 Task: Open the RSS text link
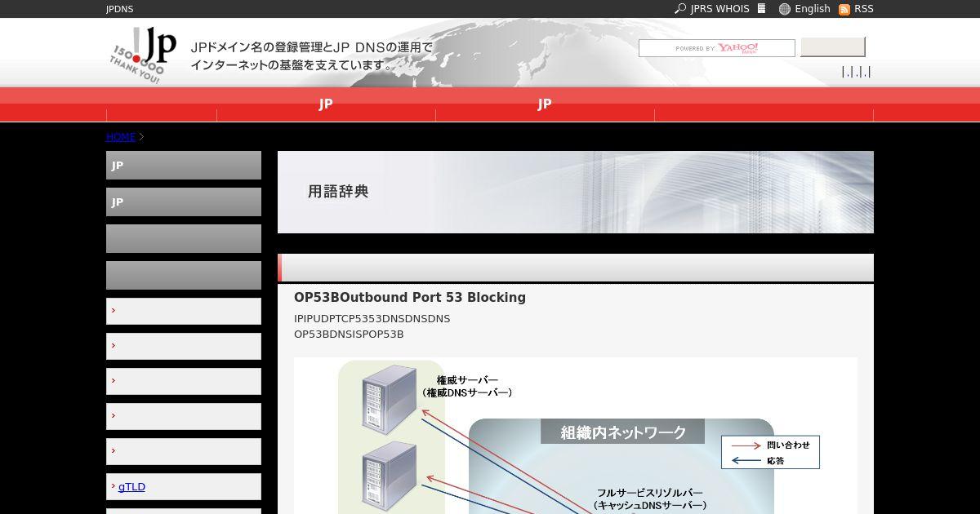point(864,9)
